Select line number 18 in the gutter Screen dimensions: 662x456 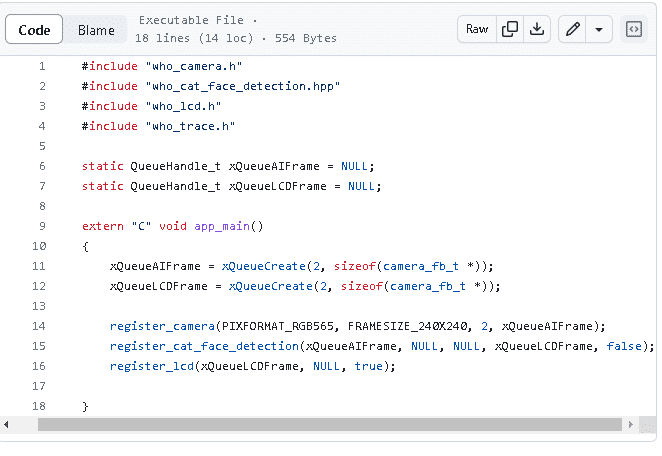(39, 406)
